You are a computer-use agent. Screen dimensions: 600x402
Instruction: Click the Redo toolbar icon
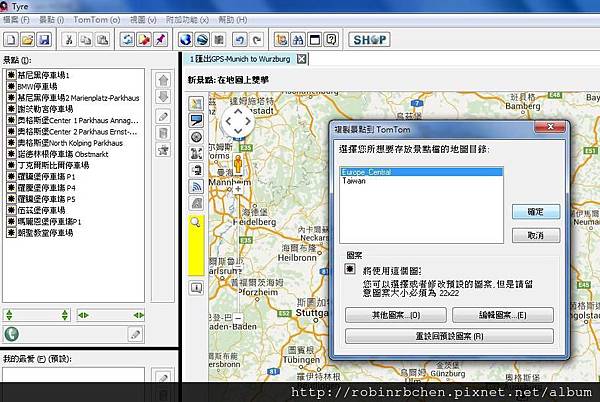pyautogui.click(x=257, y=39)
